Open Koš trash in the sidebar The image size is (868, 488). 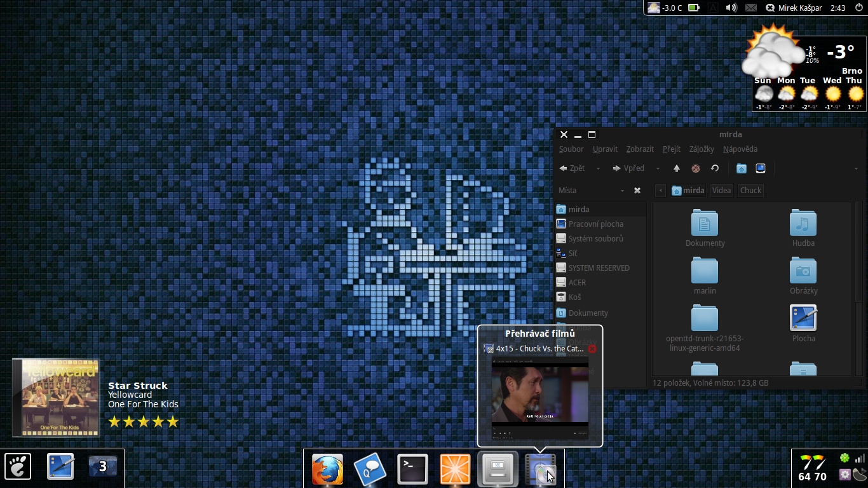(599, 297)
